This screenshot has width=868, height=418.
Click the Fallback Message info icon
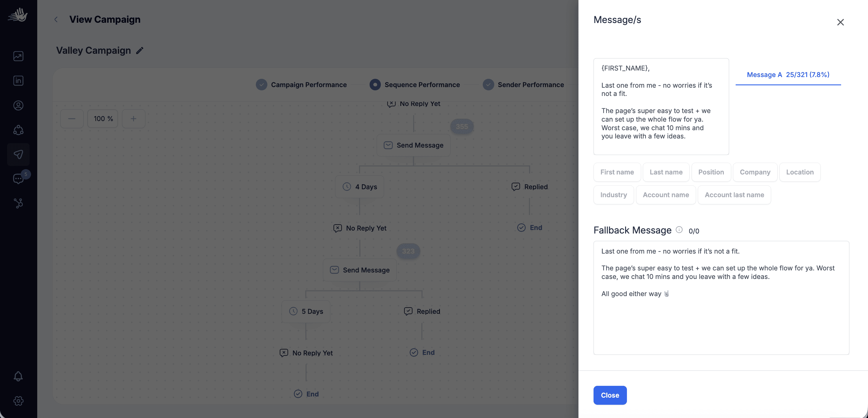coord(679,230)
